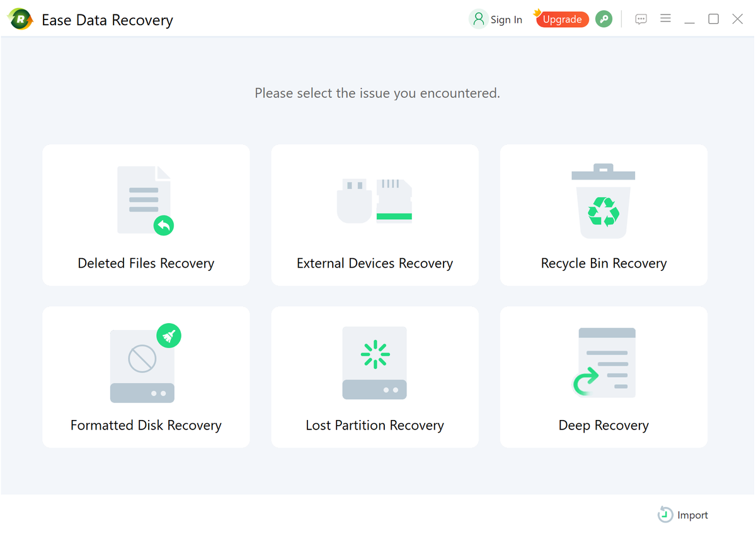
Task: Open the Sign In link
Action: tap(507, 20)
